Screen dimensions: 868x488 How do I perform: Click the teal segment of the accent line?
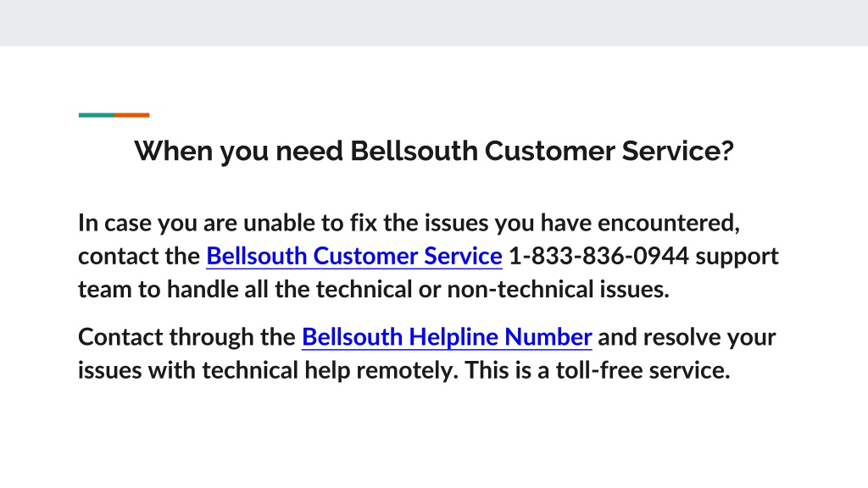coord(97,115)
